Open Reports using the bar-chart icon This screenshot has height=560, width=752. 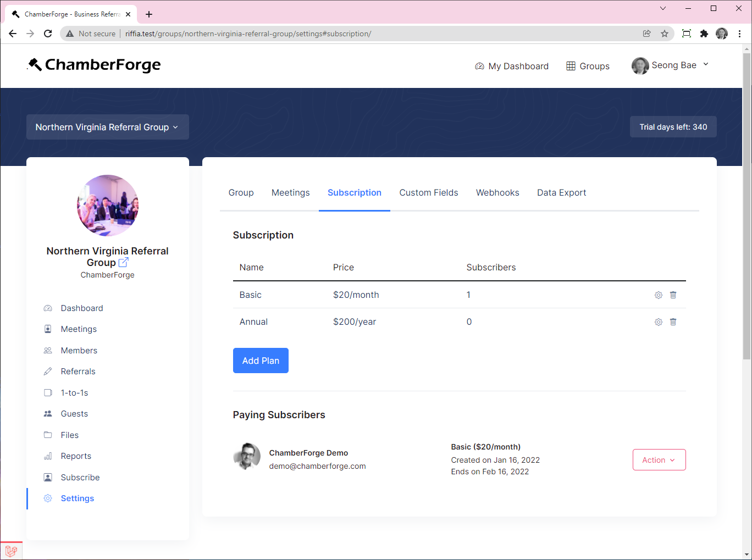click(x=48, y=456)
